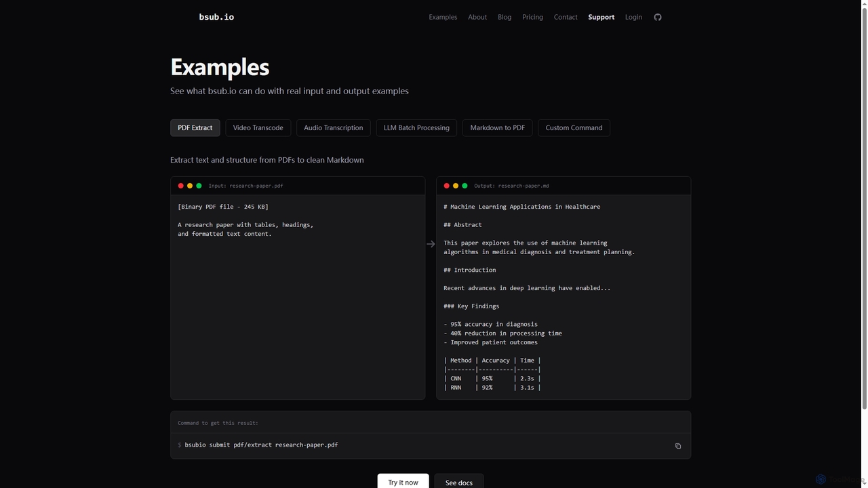Click the 'Examples' page heading

(220, 67)
